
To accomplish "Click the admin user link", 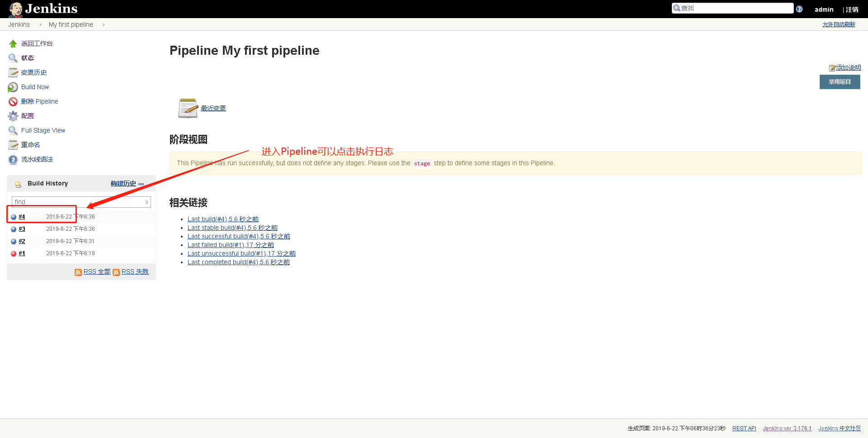I will tap(824, 10).
